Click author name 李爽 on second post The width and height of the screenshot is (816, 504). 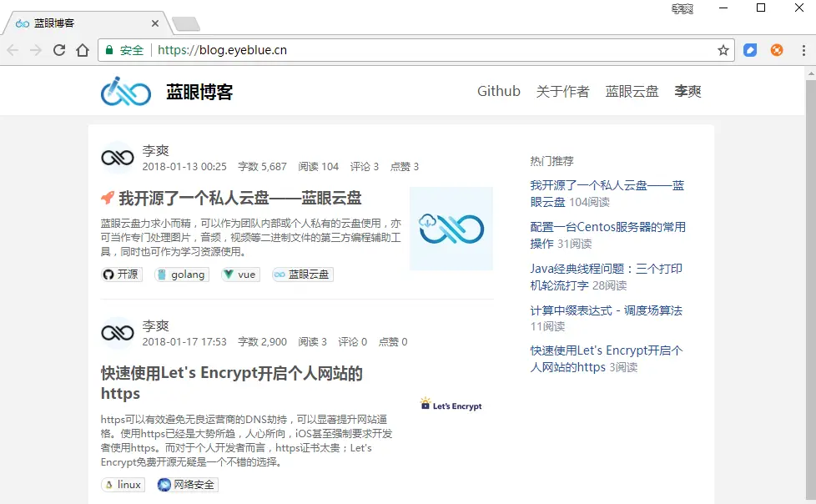[155, 326]
